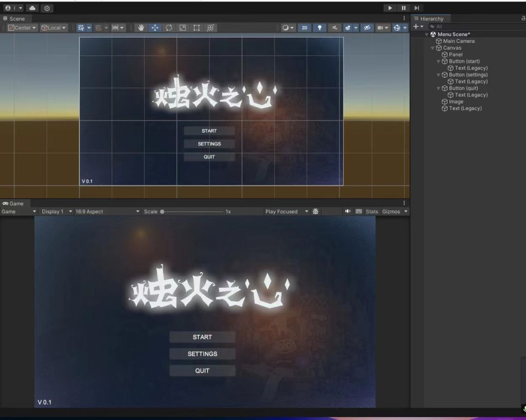Open Game view three-dot options menu
This screenshot has width=526, height=420.
click(x=404, y=203)
